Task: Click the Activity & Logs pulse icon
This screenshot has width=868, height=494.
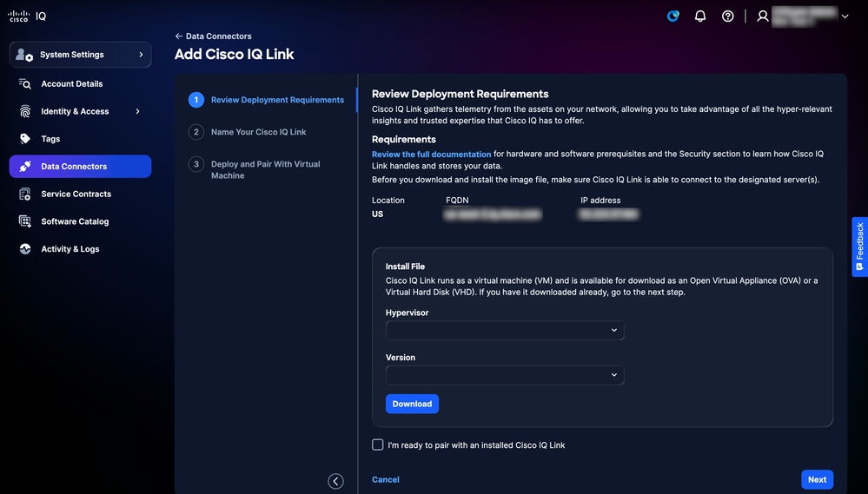Action: tap(25, 249)
